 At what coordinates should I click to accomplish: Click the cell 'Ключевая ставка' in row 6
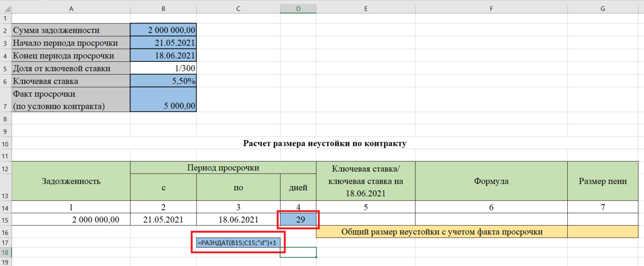71,81
